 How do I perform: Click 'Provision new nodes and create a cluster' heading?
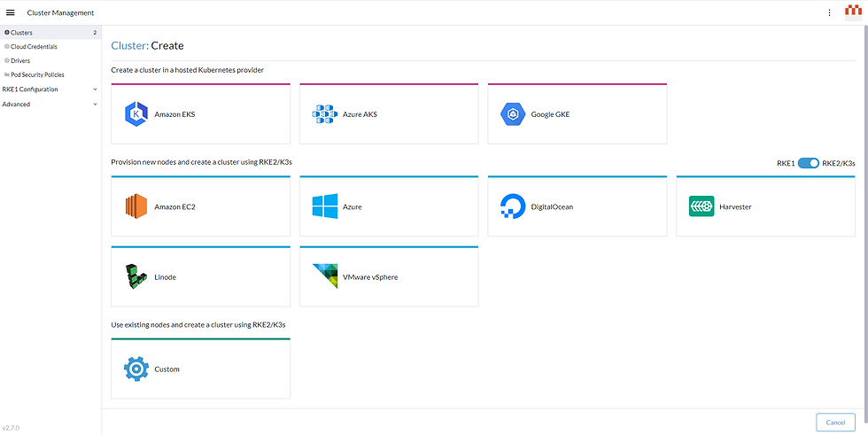[202, 163]
